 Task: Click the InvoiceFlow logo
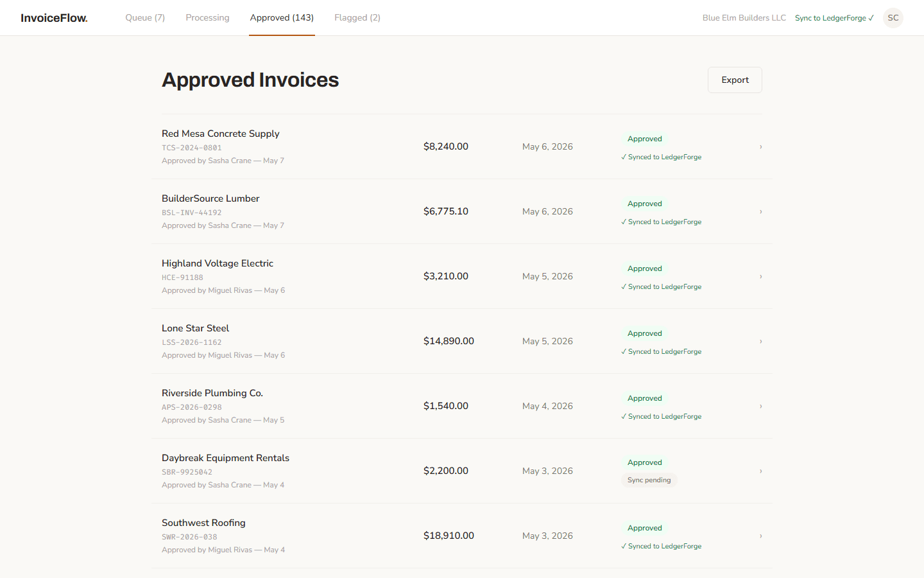pyautogui.click(x=54, y=18)
